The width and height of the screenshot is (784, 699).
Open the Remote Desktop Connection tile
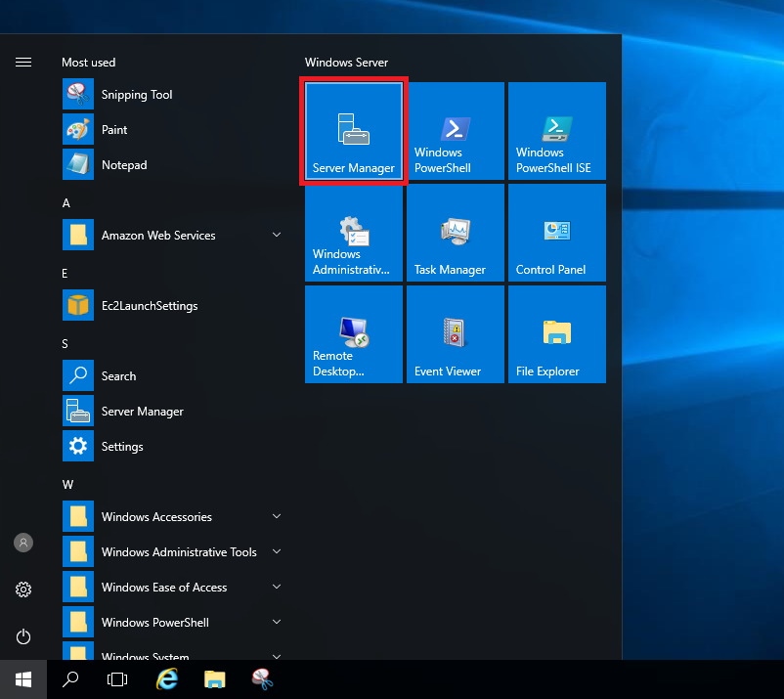point(354,334)
